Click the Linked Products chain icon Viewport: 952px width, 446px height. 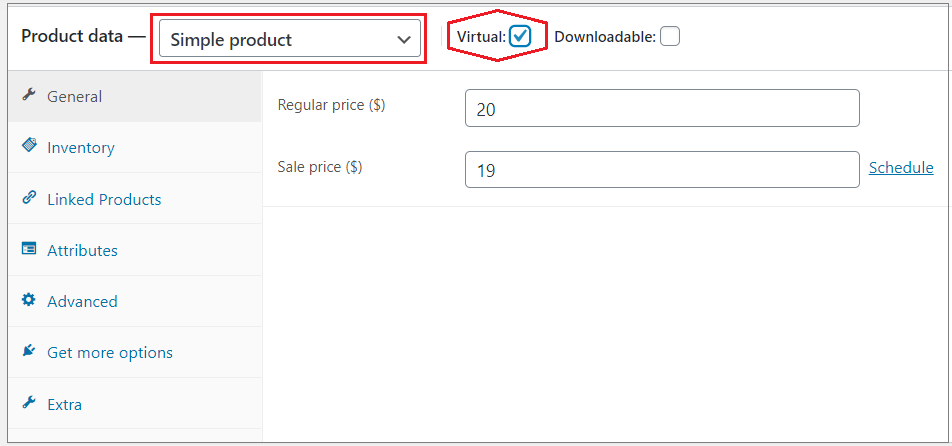pyautogui.click(x=28, y=198)
